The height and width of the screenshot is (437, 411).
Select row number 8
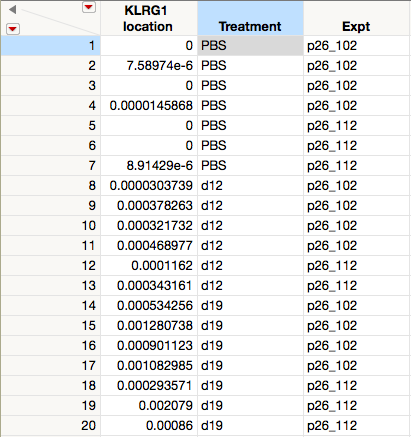(50, 186)
